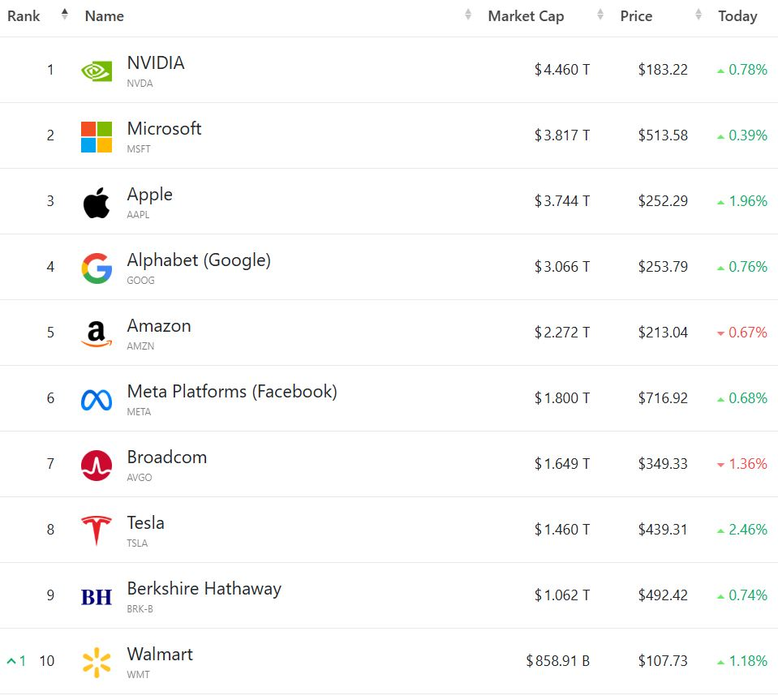This screenshot has width=778, height=700.
Task: Sort by Price column header
Action: (636, 16)
